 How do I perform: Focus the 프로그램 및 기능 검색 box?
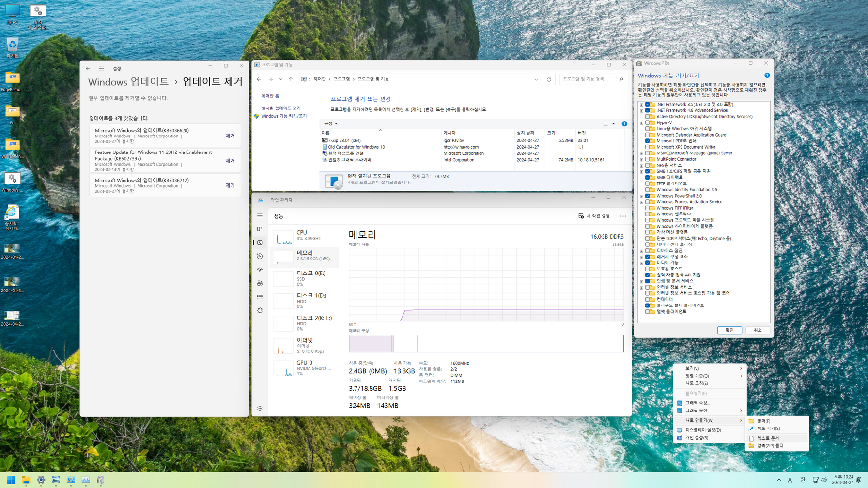tap(593, 79)
